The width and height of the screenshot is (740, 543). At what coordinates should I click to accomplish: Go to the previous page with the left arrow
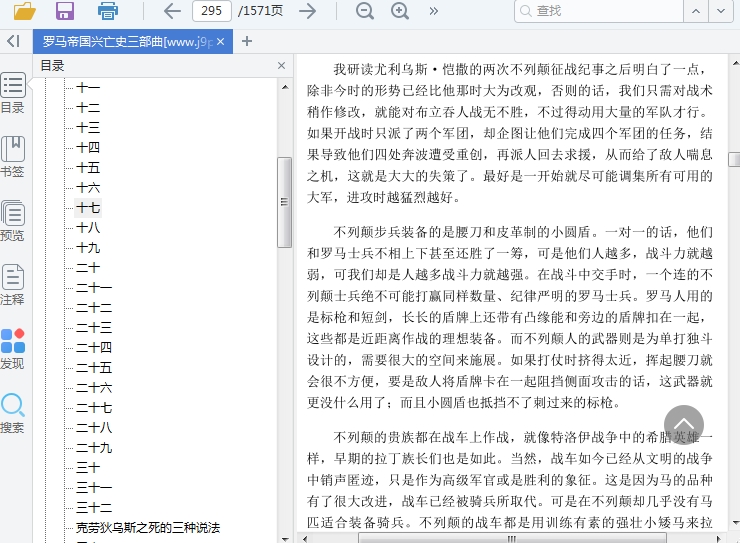(172, 11)
